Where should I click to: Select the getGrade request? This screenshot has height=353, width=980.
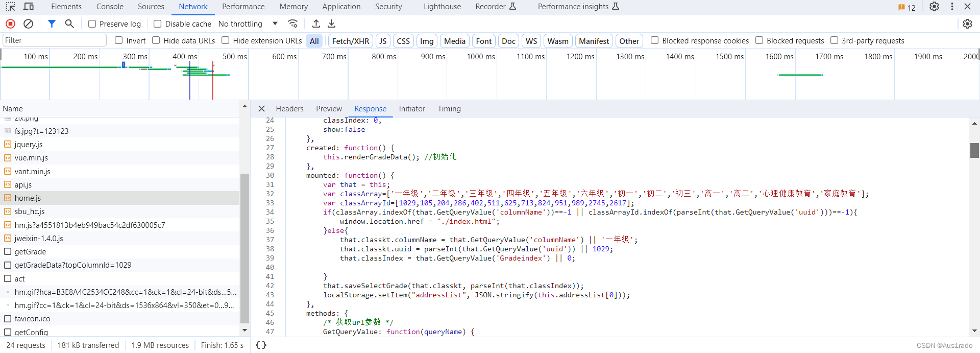tap(120, 252)
